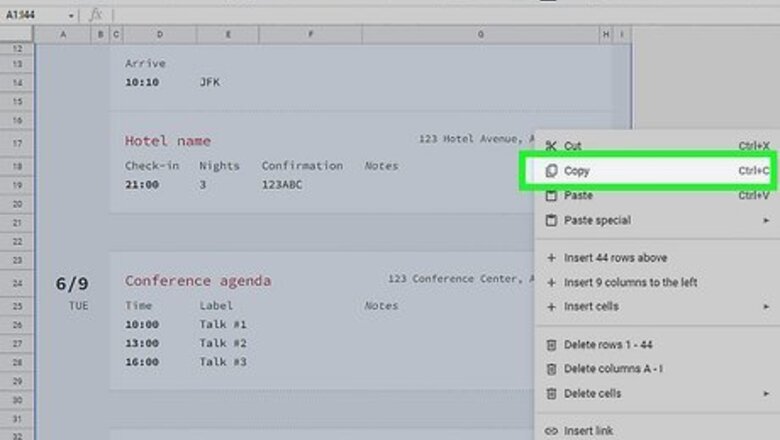Select Insert 9 columns to the left
Image resolution: width=780 pixels, height=440 pixels.
pos(630,282)
